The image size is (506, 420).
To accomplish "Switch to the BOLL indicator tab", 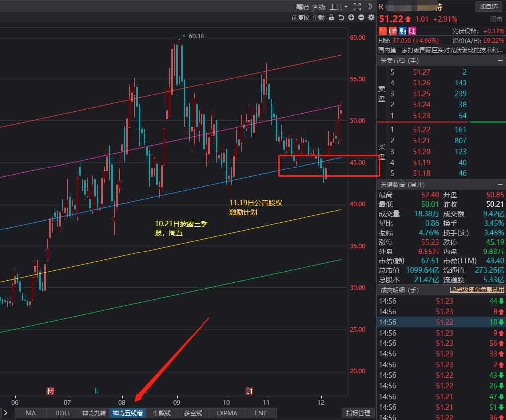I will [x=63, y=413].
